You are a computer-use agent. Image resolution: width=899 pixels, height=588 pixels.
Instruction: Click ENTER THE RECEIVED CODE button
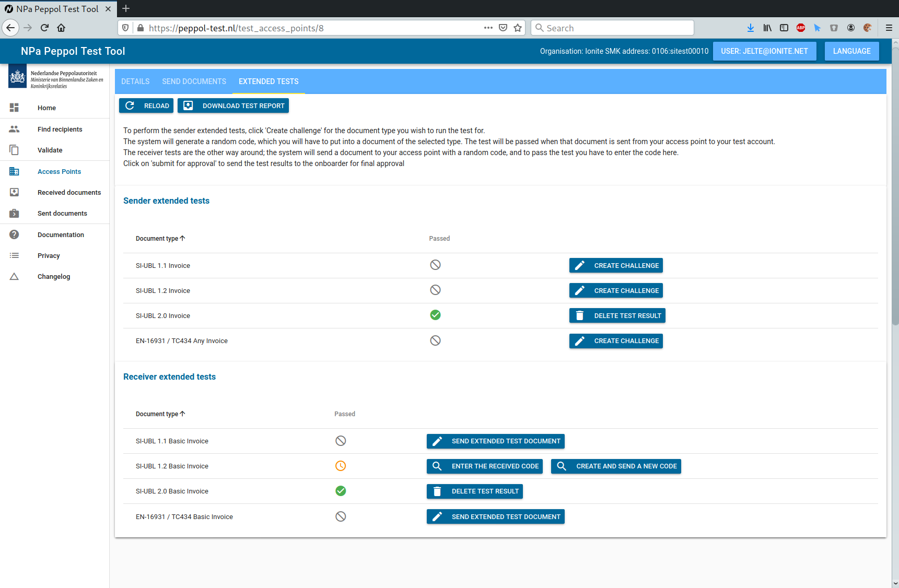click(x=484, y=466)
